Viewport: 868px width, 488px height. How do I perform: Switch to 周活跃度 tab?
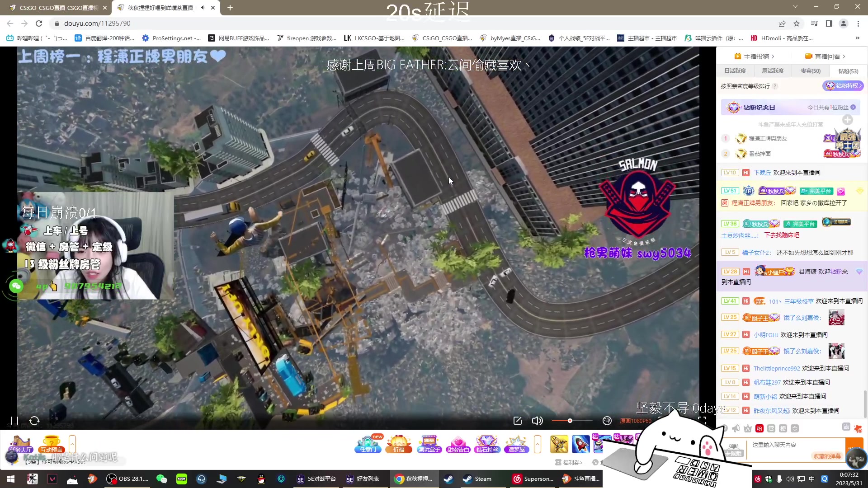click(773, 71)
